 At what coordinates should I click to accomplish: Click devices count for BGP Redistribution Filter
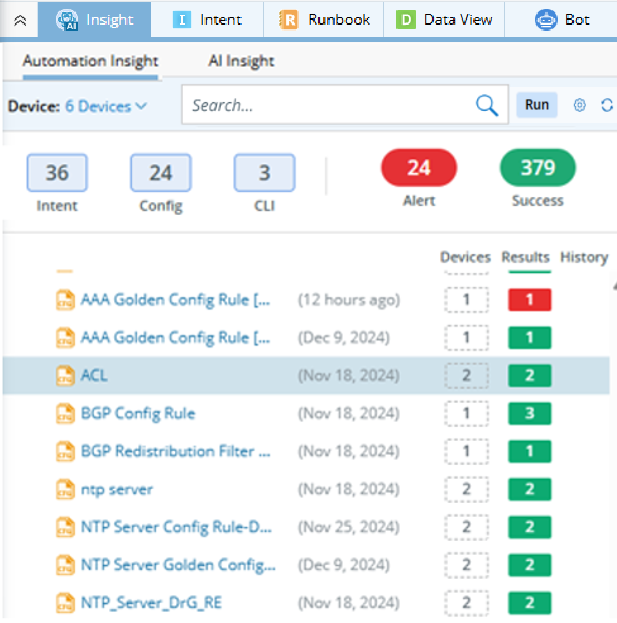(466, 451)
